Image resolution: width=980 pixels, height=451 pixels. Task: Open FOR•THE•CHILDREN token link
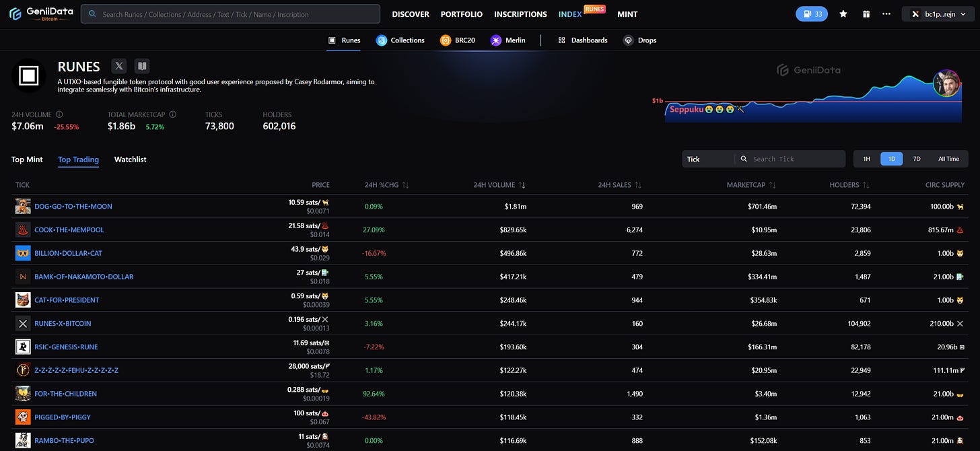[65, 394]
